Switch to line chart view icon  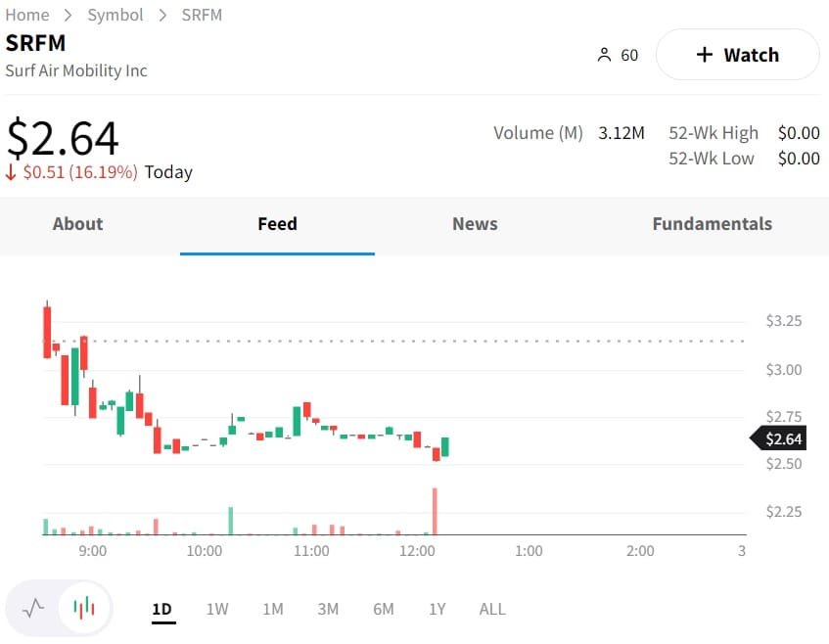tap(33, 608)
